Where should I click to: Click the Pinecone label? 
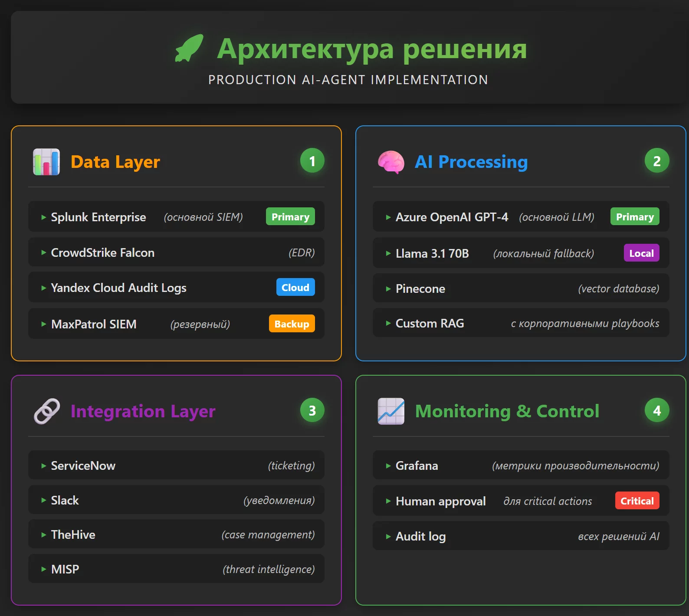tap(420, 289)
